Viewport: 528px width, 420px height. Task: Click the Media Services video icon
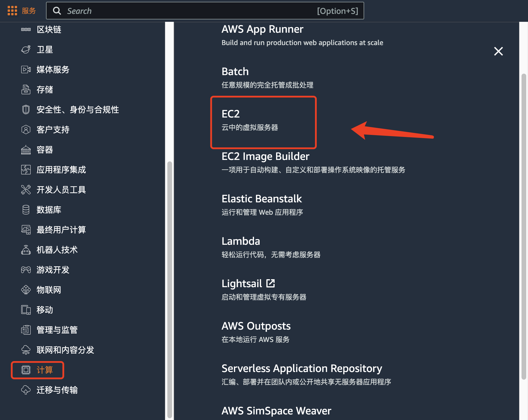tap(26, 70)
